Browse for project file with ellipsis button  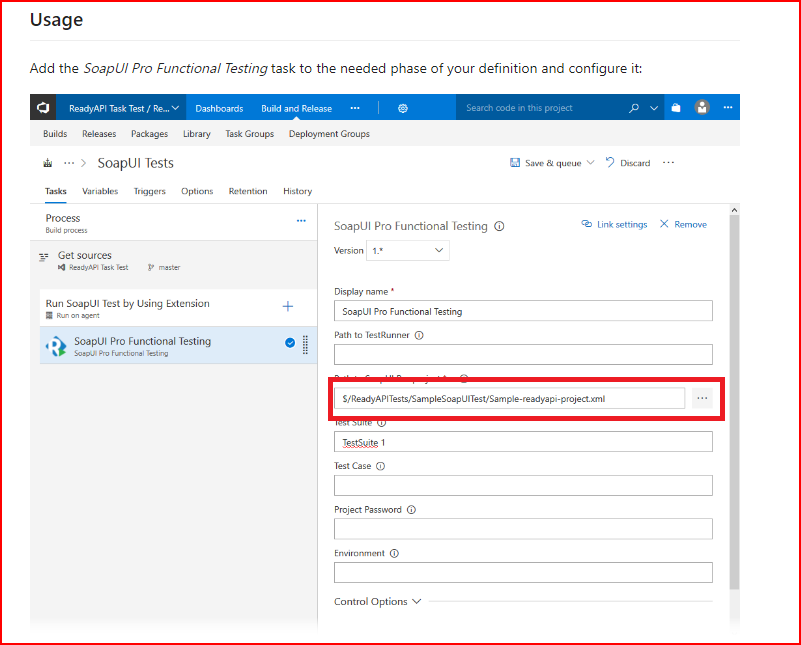(x=702, y=398)
